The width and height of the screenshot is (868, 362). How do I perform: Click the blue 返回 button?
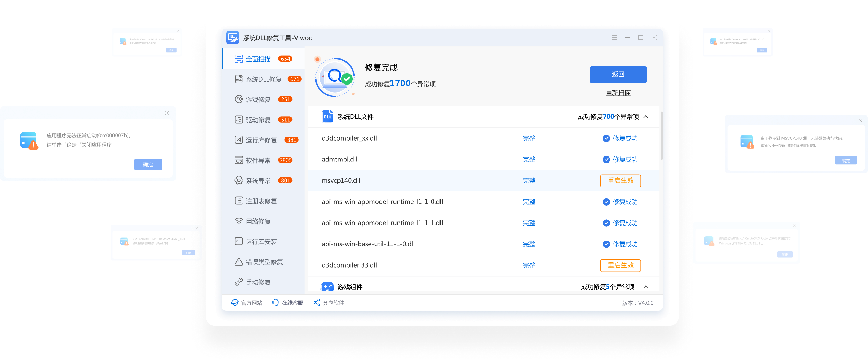(618, 74)
